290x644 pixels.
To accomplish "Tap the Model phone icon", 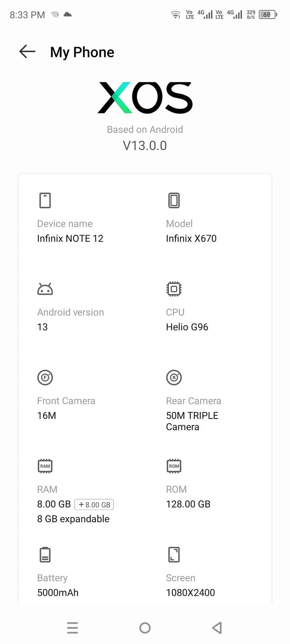I will click(174, 200).
